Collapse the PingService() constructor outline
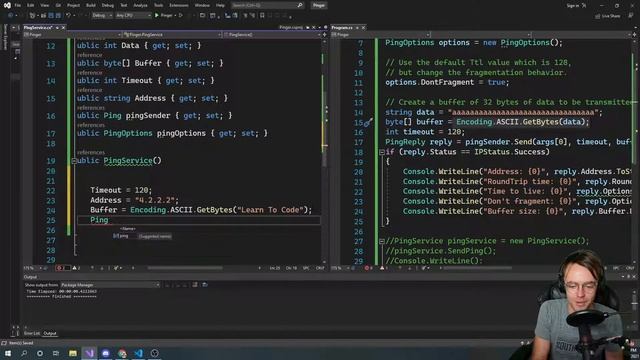Viewport: 640px width, 360px height. 74,161
